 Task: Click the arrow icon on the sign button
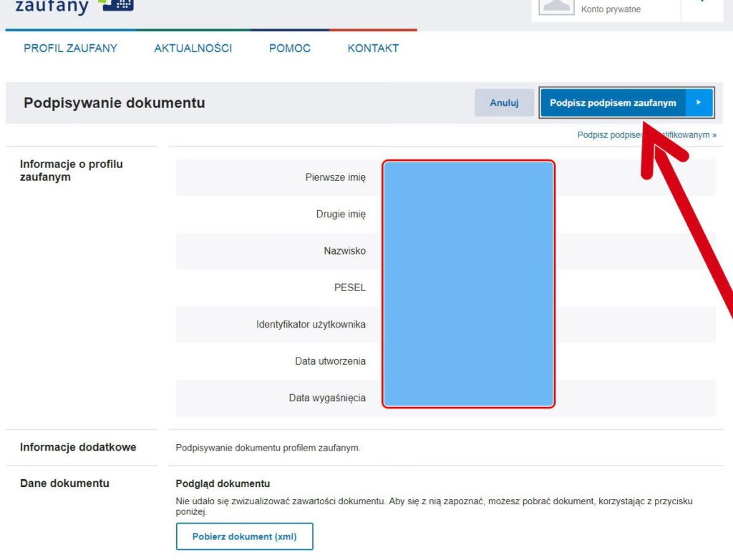click(x=699, y=103)
